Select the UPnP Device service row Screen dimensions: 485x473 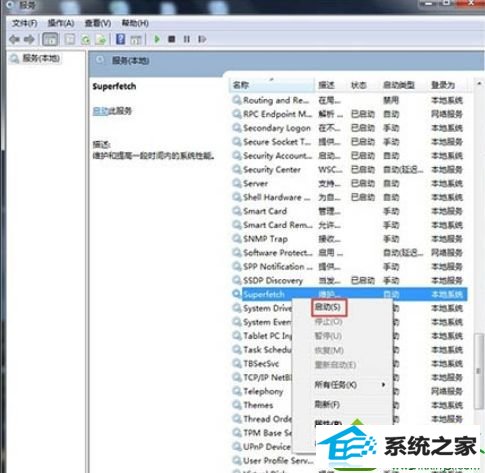[x=262, y=447]
